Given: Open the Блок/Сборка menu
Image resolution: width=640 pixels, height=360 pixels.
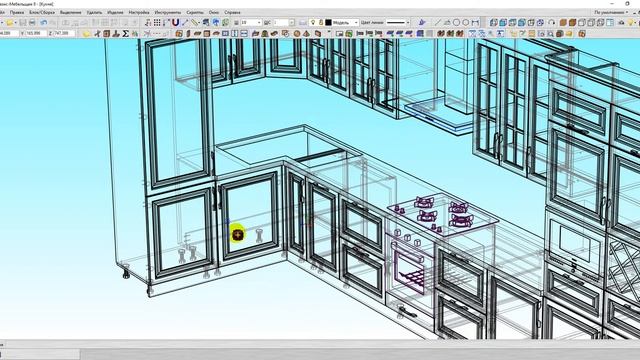Looking at the screenshot, I should [42, 13].
